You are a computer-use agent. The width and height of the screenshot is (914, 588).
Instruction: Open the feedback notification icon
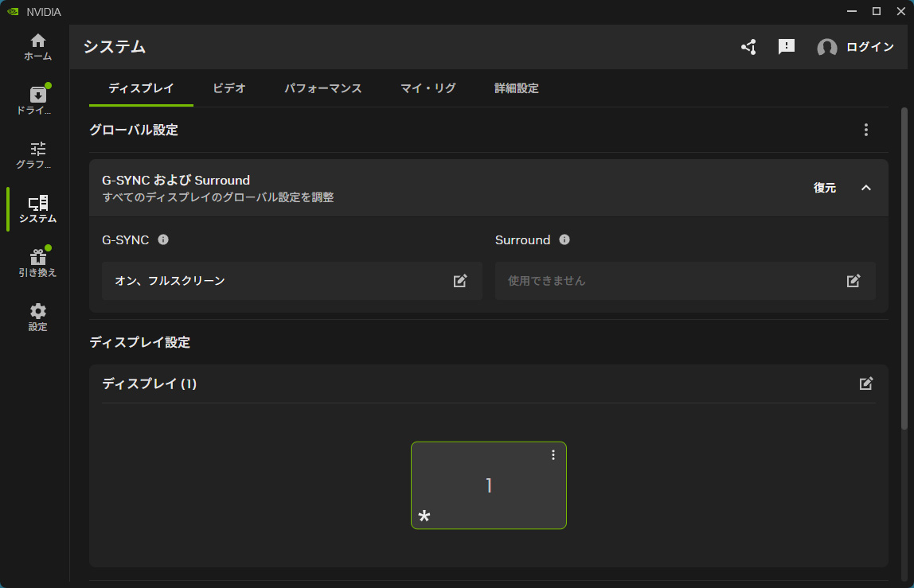pos(787,47)
